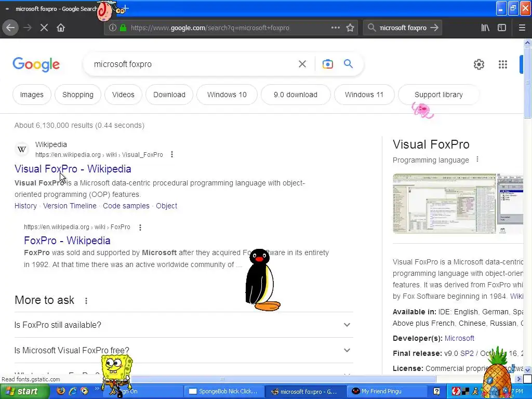Click the vertical scrollbar up arrow
The height and width of the screenshot is (399, 532).
coord(527,43)
